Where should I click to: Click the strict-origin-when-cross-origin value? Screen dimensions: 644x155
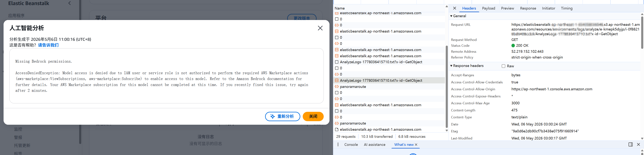537,57
